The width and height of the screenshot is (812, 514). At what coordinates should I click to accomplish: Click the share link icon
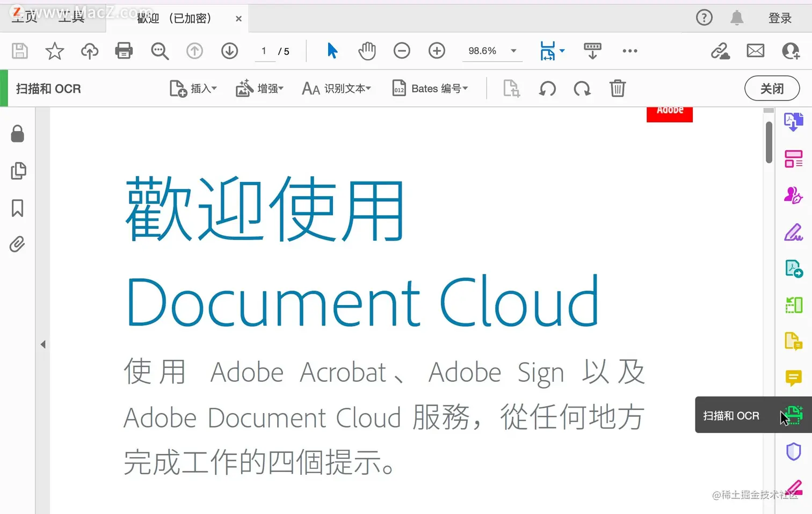tap(720, 51)
